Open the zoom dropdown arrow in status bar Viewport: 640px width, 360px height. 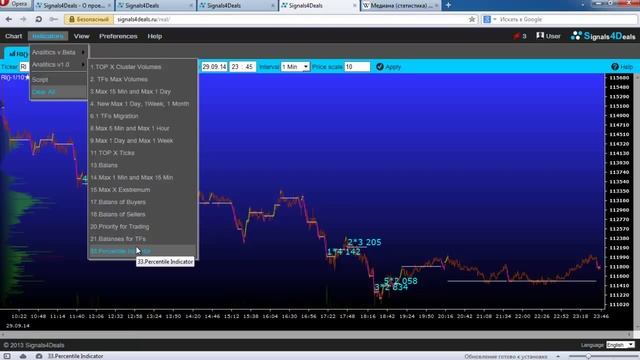(558, 356)
